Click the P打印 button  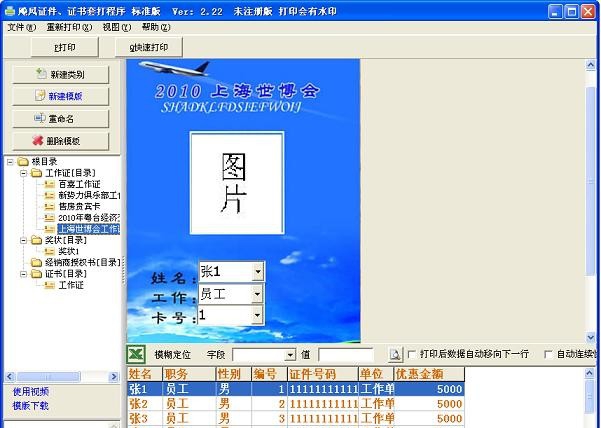pos(64,48)
